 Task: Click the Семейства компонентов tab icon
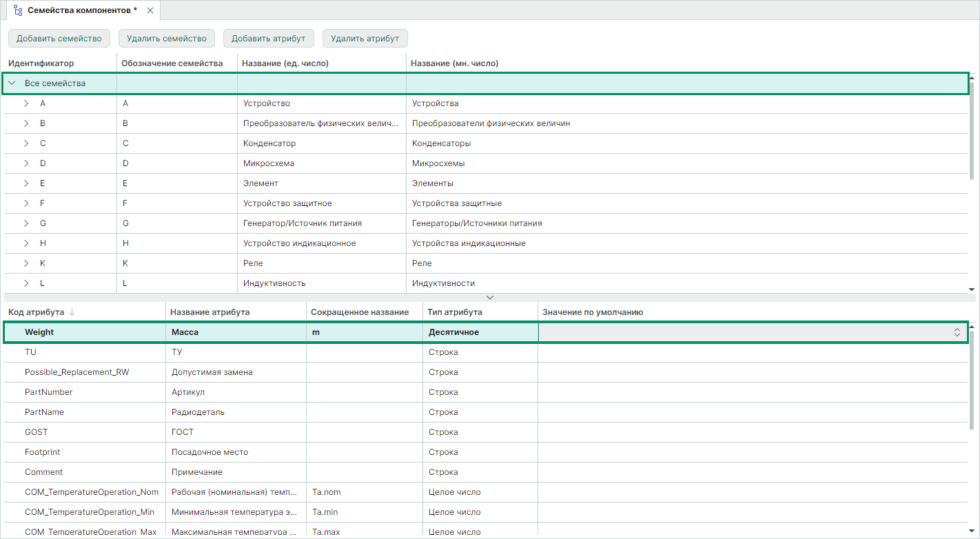[x=18, y=10]
